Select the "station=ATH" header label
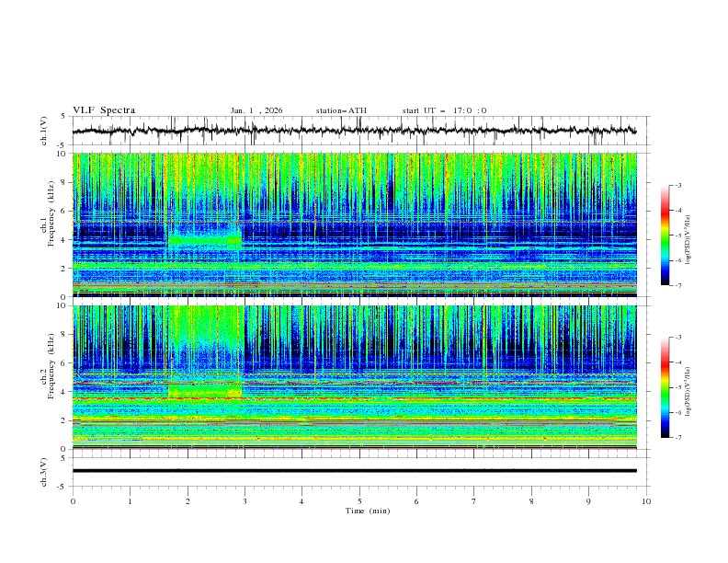This screenshot has height=563, width=728. click(341, 110)
